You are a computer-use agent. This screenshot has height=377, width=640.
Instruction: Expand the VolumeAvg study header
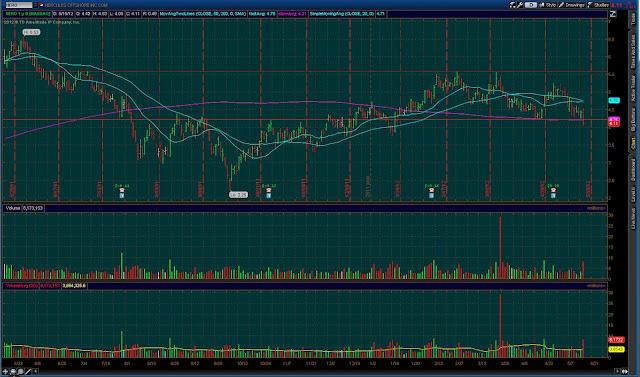[21, 286]
